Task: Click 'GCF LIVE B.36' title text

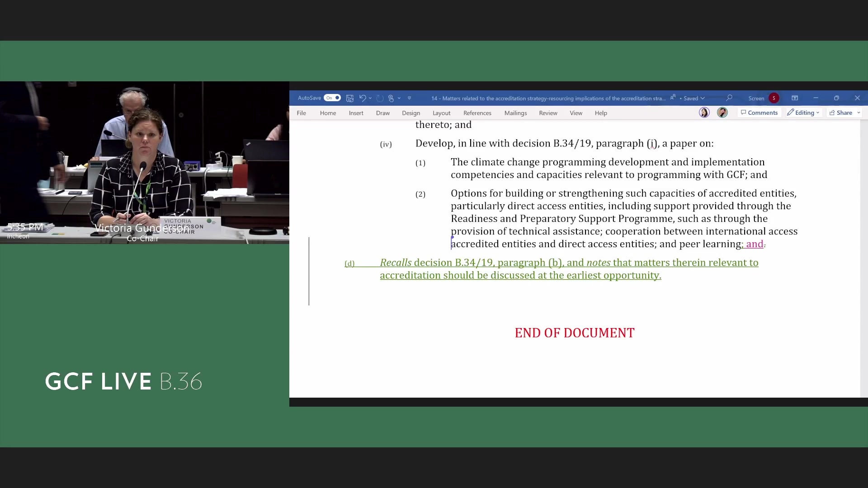Action: [123, 382]
